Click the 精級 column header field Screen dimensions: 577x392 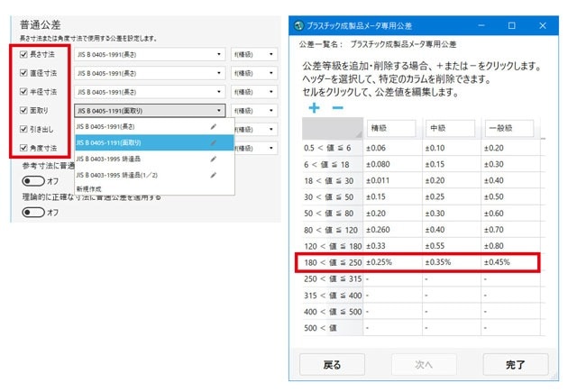click(390, 129)
